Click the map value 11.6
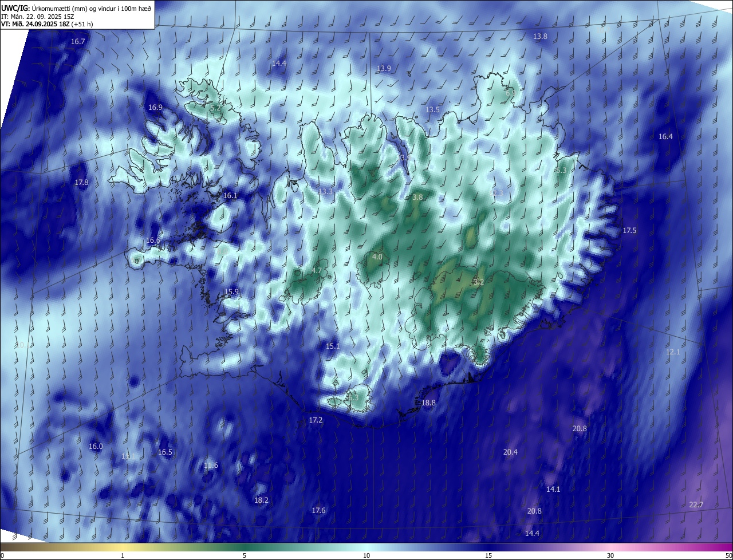Image resolution: width=733 pixels, height=560 pixels. (x=211, y=465)
